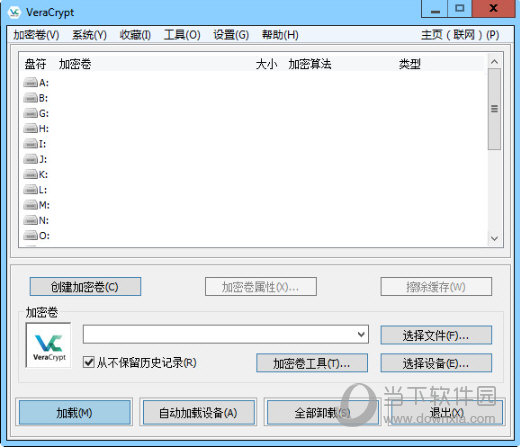The image size is (520, 448).
Task: Select the K: drive icon
Action: point(30,174)
